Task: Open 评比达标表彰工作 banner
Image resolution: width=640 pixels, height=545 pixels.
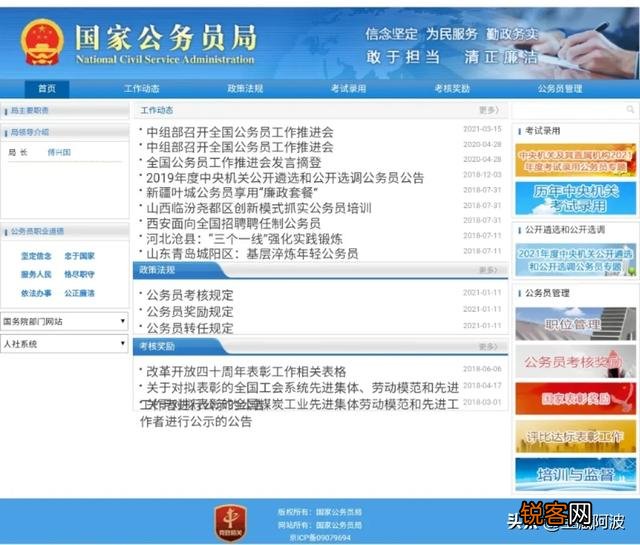Action: (x=576, y=436)
